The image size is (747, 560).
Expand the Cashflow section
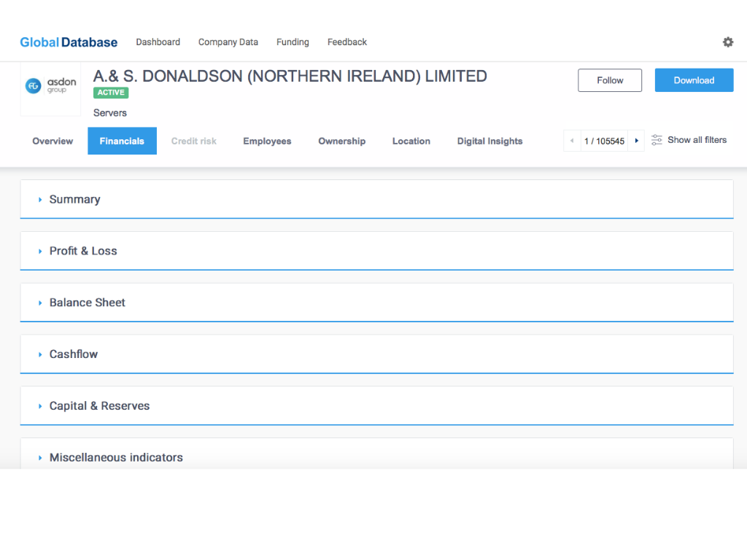pos(73,354)
